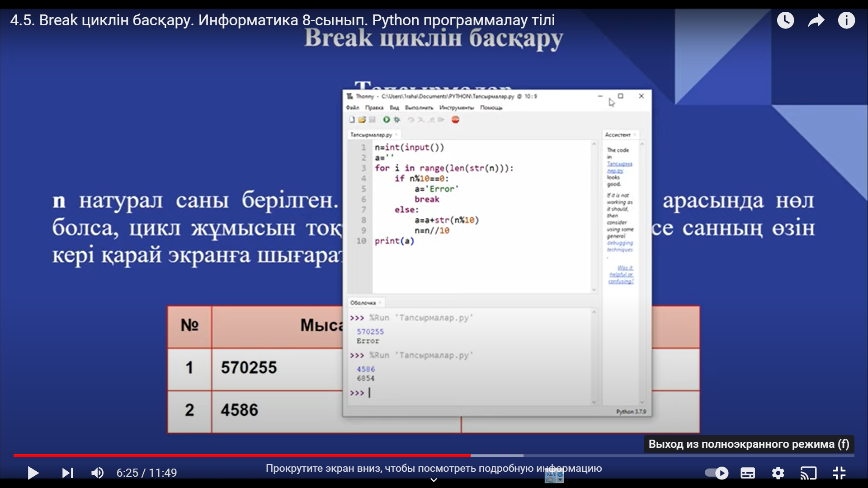Screen dimensions: 868x488
Task: Skip to the next video
Action: click(x=67, y=473)
